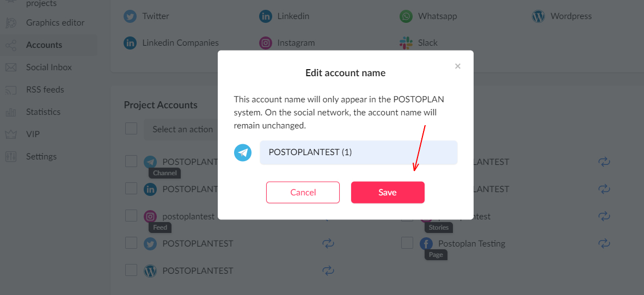
Task: Save the edited account name
Action: point(388,192)
